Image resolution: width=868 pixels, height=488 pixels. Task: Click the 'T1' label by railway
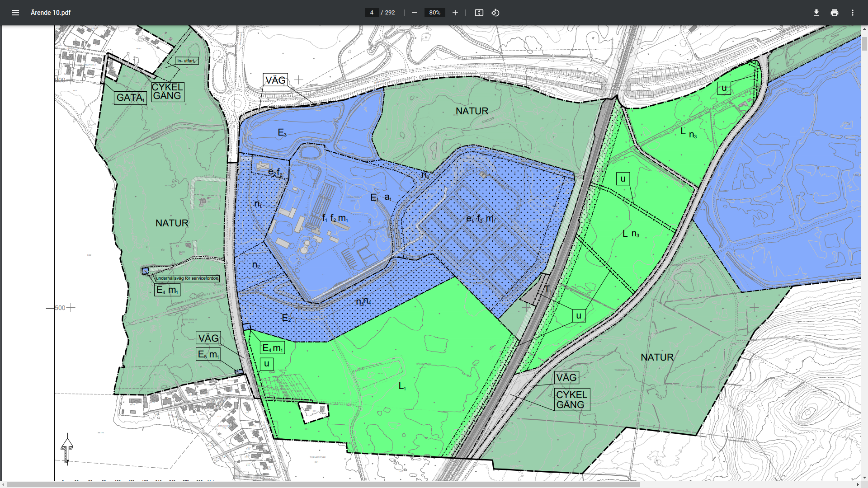point(547,289)
